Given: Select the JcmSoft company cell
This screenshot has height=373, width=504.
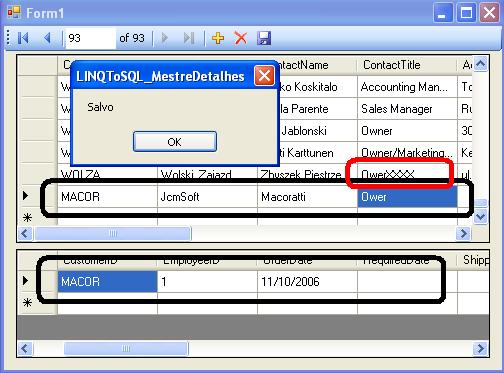Looking at the screenshot, I should 207,197.
